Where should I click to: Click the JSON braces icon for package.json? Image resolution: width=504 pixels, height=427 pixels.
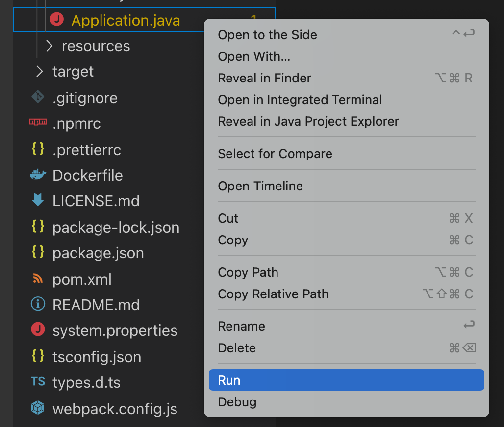tap(38, 253)
